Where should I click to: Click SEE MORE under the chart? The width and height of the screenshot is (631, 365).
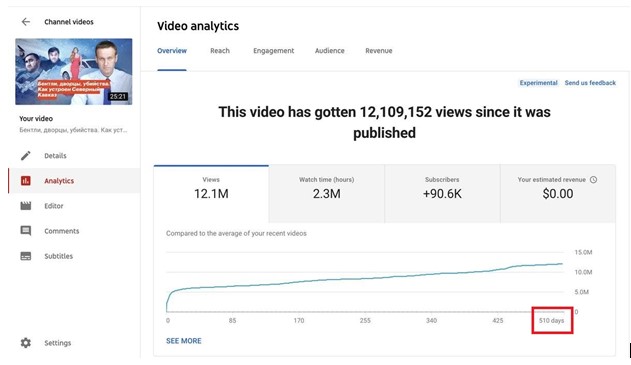184,341
